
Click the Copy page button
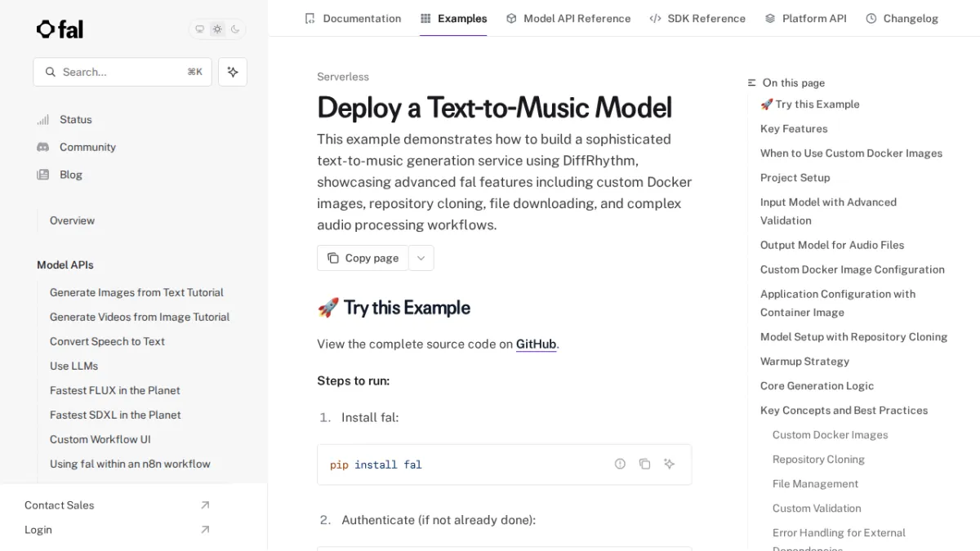click(x=363, y=258)
